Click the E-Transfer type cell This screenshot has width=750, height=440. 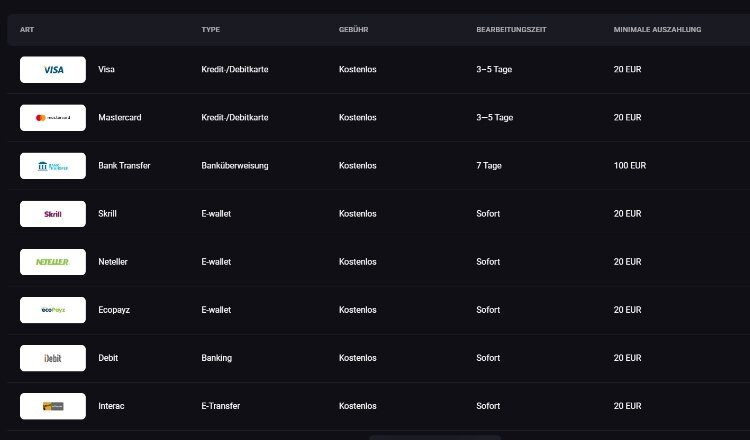[221, 406]
